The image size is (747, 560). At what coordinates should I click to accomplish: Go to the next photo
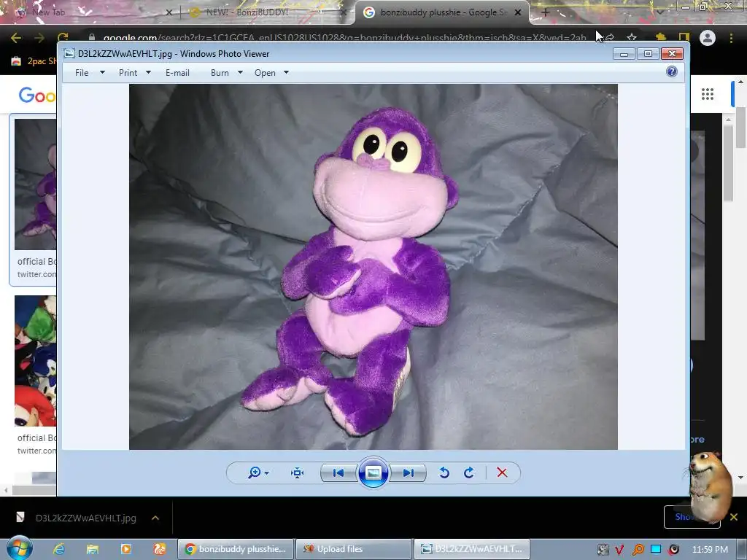click(409, 472)
